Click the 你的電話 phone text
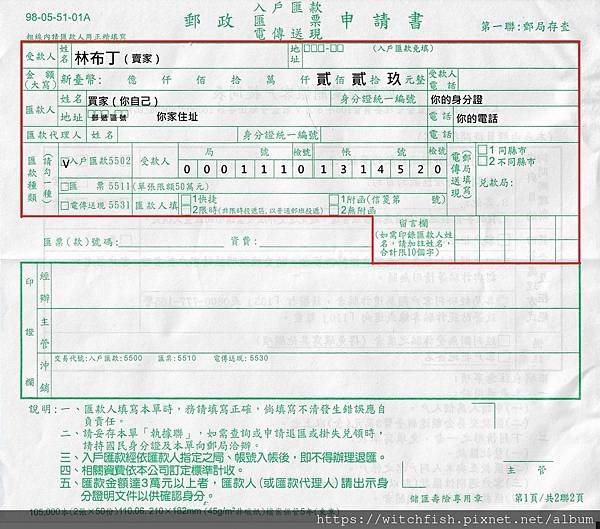 pyautogui.click(x=477, y=119)
